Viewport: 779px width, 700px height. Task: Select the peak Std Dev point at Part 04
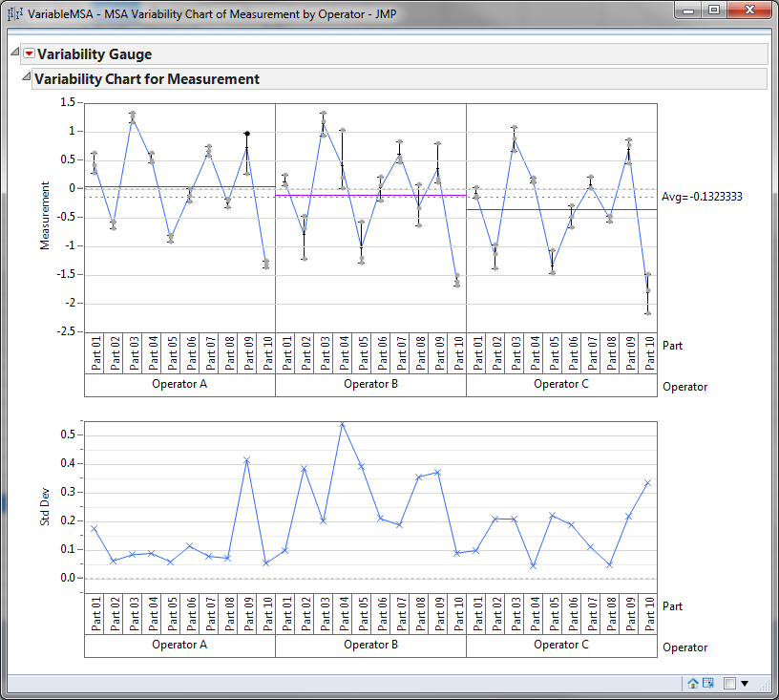[342, 423]
